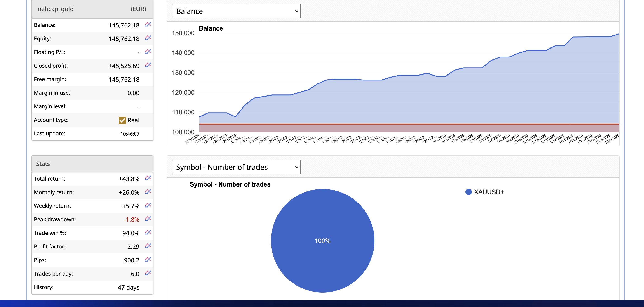Screen dimensions: 644x307
Task: Open chart icon for Monthly return
Action: (x=148, y=191)
